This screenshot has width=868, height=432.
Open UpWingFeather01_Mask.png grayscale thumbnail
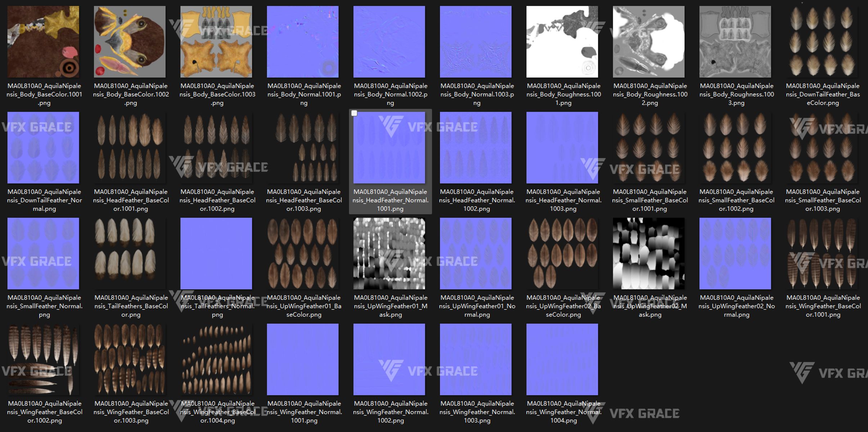tap(389, 253)
